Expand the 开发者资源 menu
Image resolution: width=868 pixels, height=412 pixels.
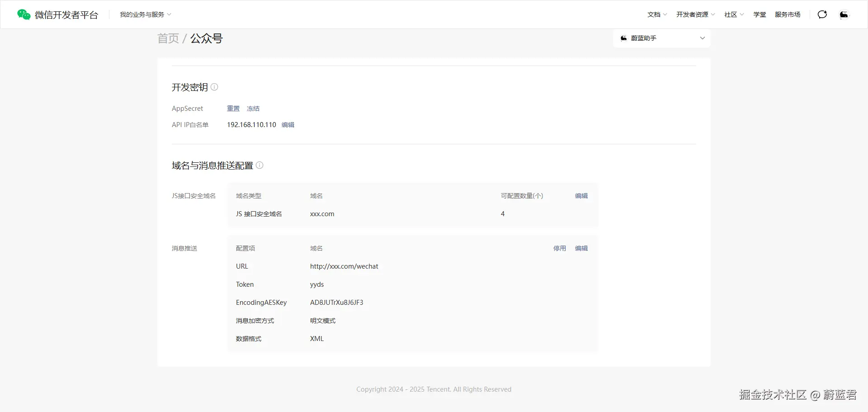pyautogui.click(x=696, y=14)
